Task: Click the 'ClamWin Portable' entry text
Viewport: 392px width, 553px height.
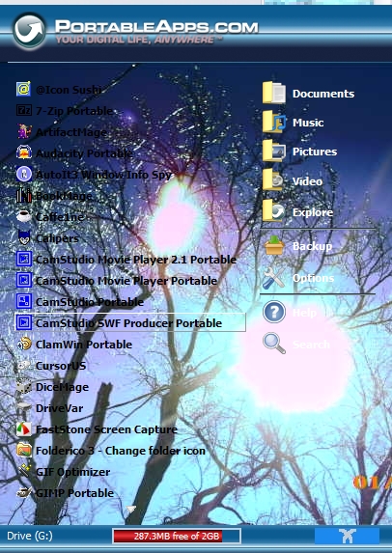Action: (x=84, y=345)
